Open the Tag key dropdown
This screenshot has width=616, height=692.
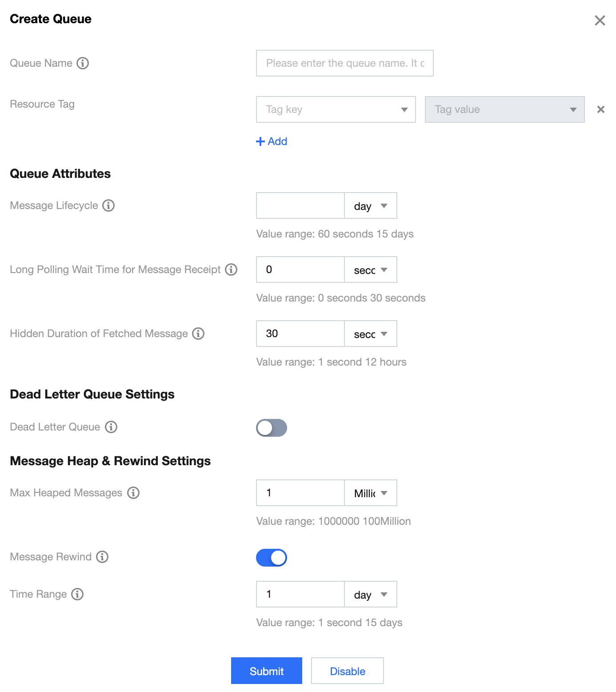point(336,109)
